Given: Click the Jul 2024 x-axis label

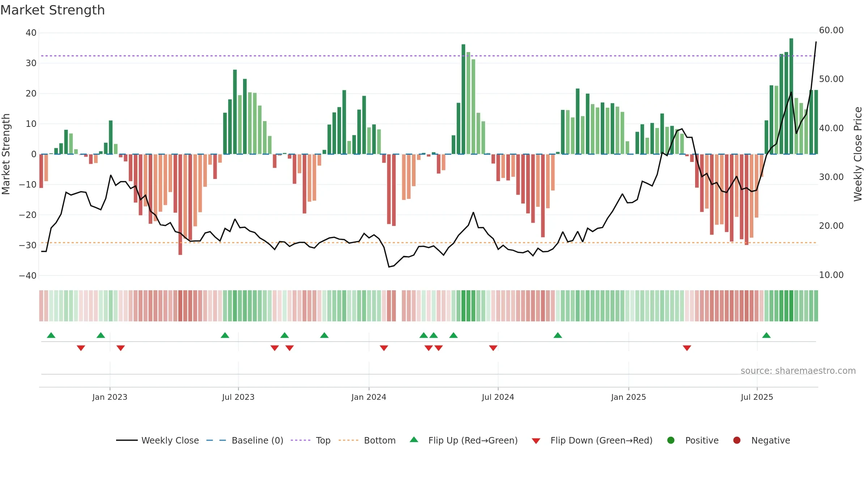Looking at the screenshot, I should pyautogui.click(x=498, y=397).
